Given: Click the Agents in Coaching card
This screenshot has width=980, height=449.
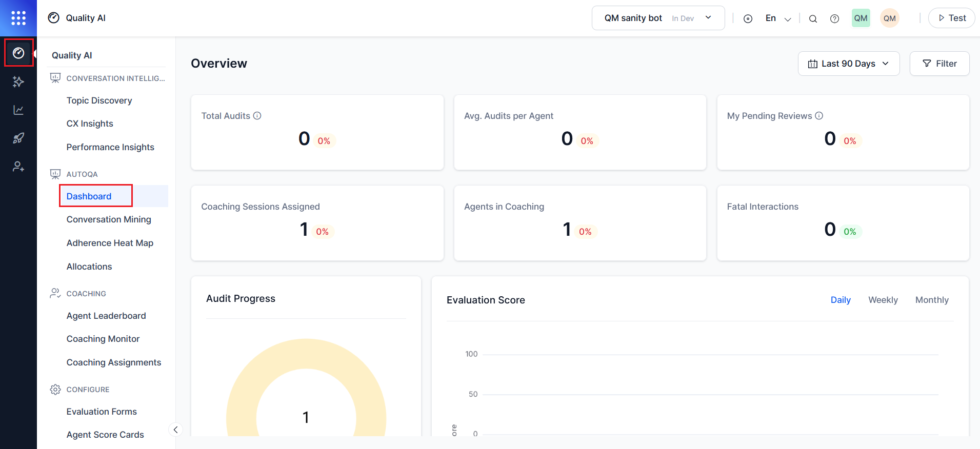Looking at the screenshot, I should point(580,223).
